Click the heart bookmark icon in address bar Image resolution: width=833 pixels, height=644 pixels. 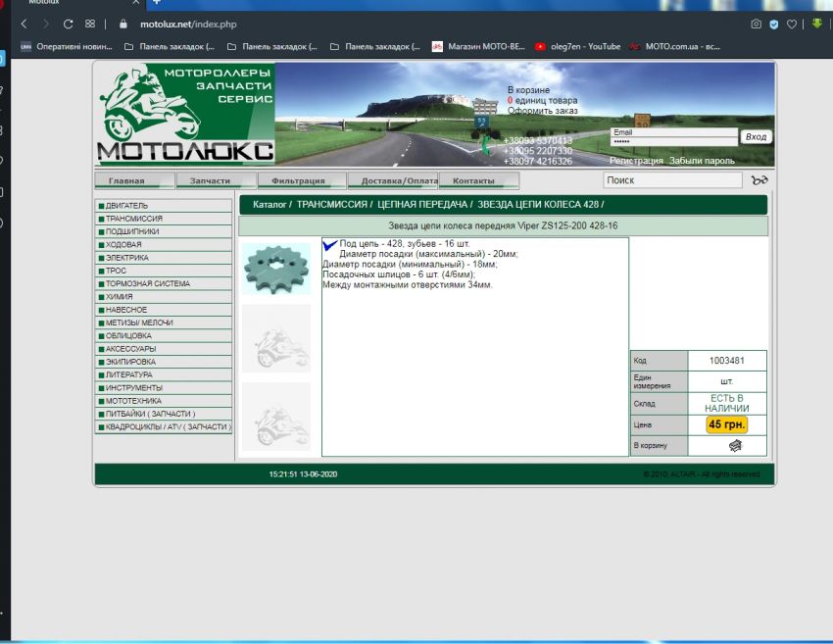pos(791,24)
